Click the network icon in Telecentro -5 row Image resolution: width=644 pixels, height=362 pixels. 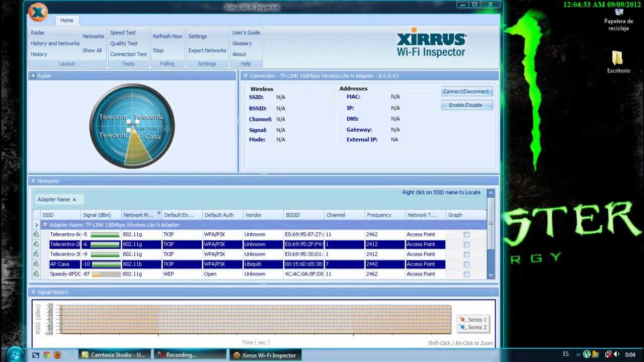click(x=36, y=234)
